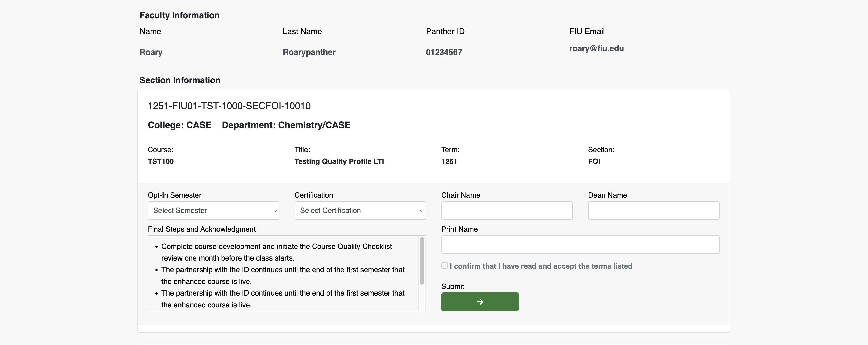868x345 pixels.
Task: Click the term value 1251
Action: coord(449,161)
